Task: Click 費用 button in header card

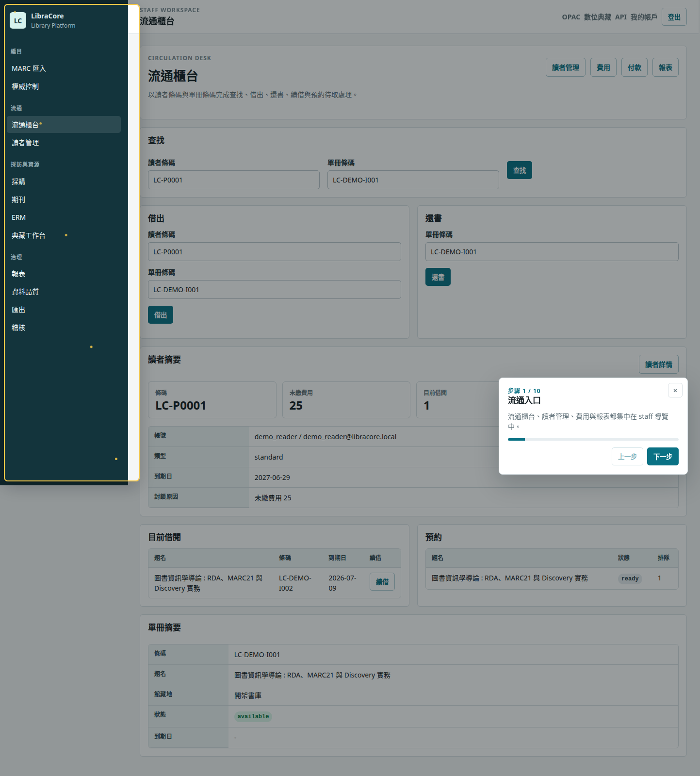Action: tap(603, 67)
